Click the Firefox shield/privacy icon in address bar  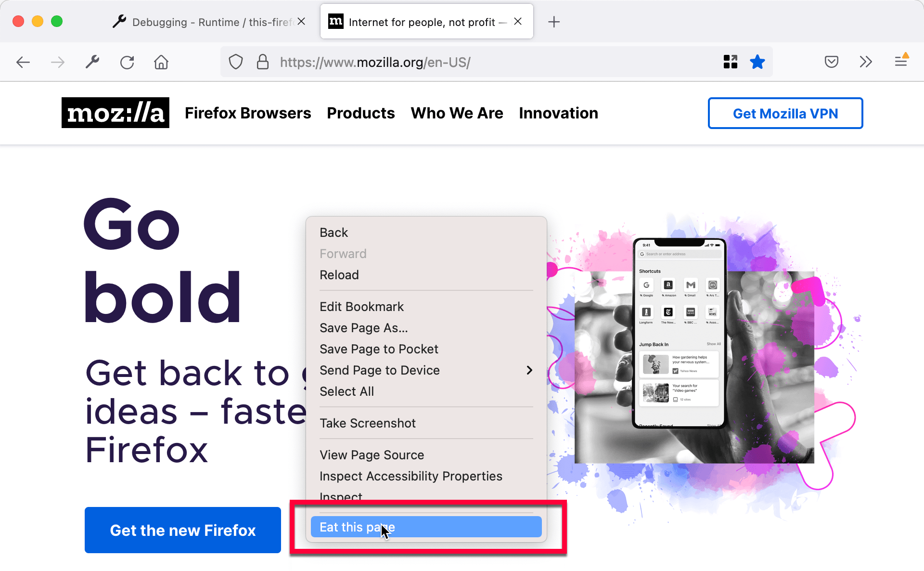tap(236, 62)
